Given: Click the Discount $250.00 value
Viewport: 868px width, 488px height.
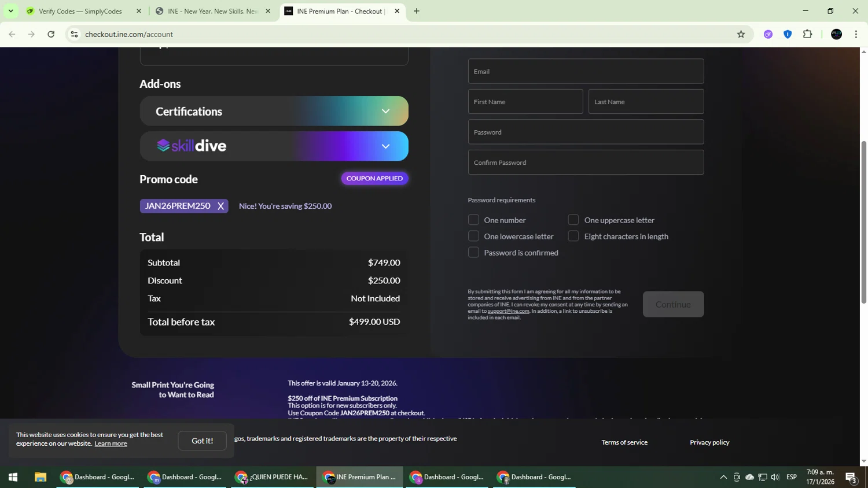Looking at the screenshot, I should 384,280.
